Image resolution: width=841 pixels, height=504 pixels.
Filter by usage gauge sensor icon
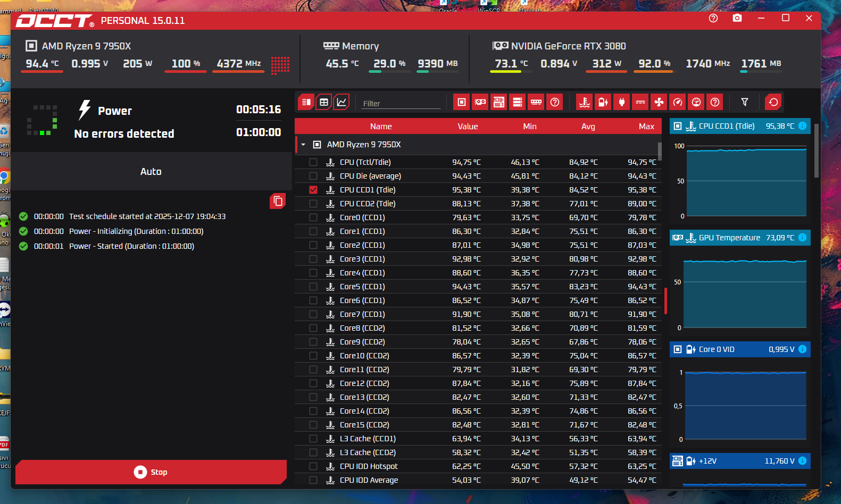click(696, 102)
